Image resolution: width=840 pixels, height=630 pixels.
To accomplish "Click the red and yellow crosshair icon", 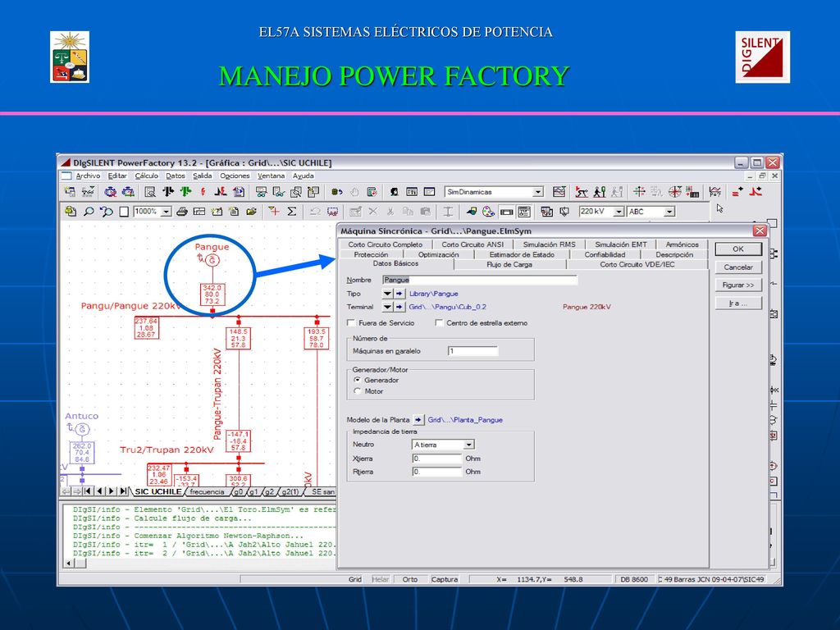I will coord(274,211).
